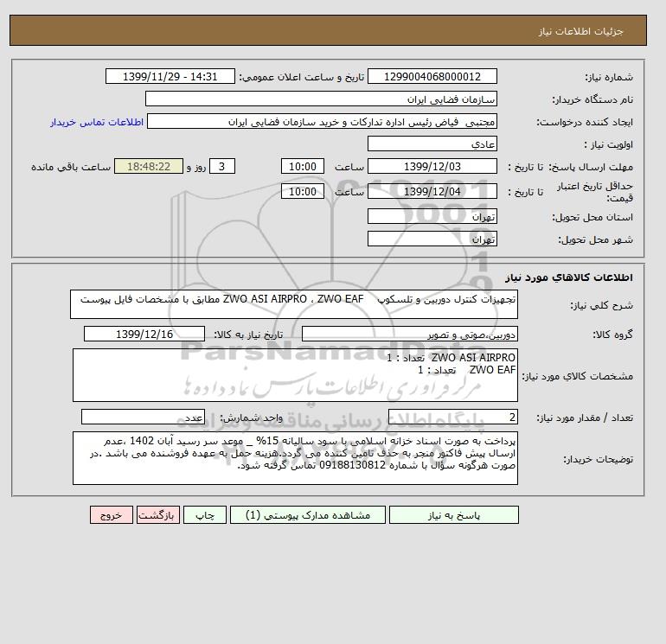Click the چاپ print button
Screen dimensions: 666x644
pyautogui.click(x=205, y=514)
